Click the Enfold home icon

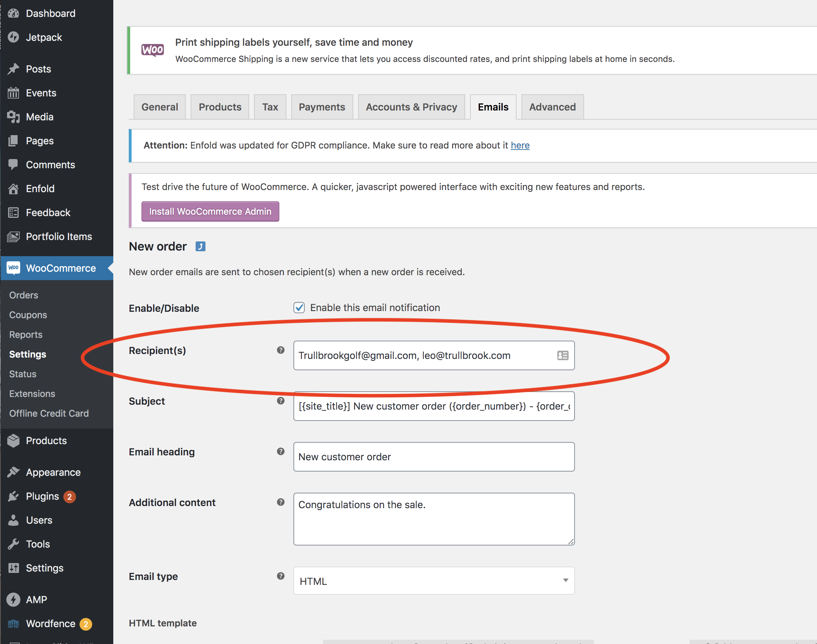click(x=13, y=189)
